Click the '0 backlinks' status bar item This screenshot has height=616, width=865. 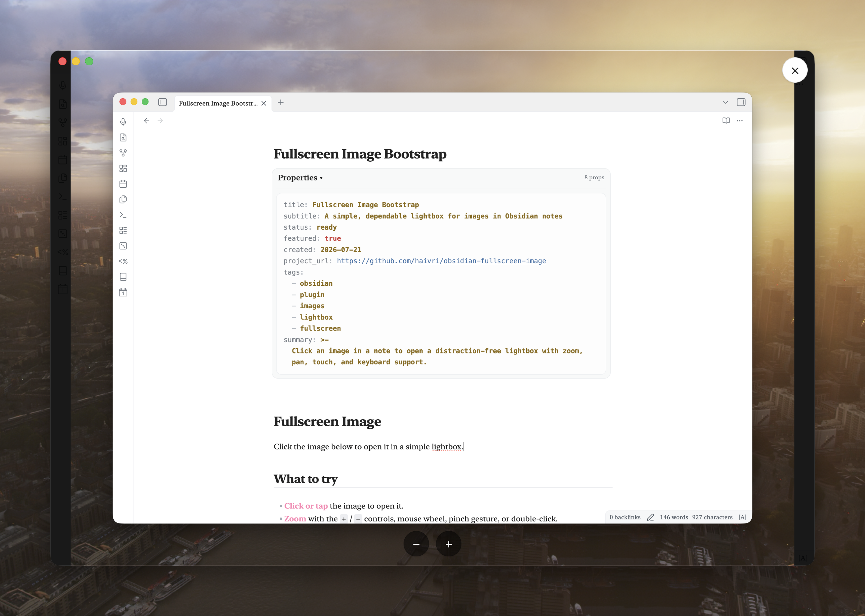625,517
